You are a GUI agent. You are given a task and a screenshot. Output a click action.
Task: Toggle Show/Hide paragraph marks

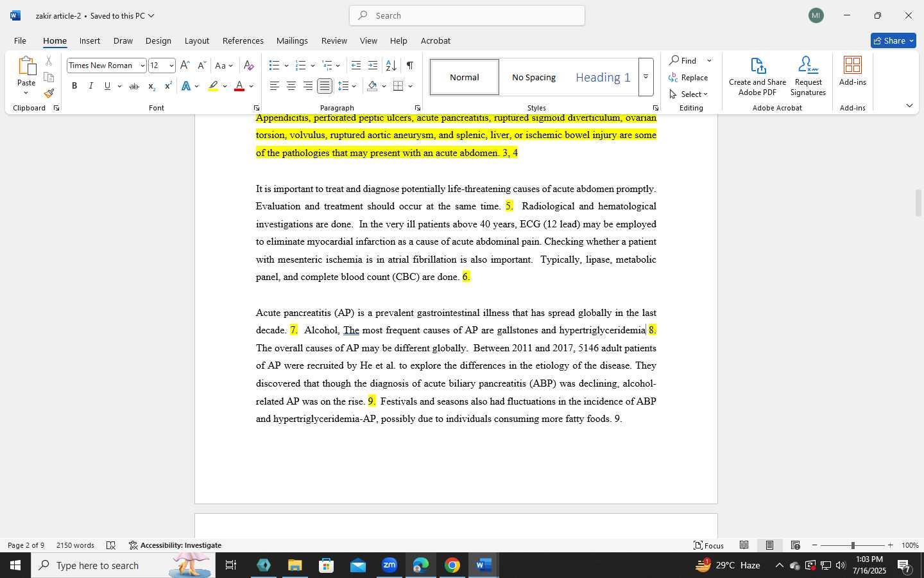[x=409, y=66]
